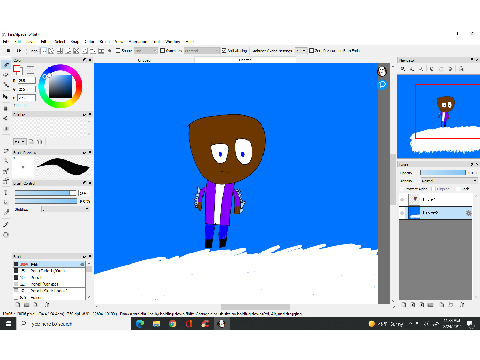The image size is (480, 360).
Task: Open the snap type dropdown in the top toolbar
Action: [146, 51]
